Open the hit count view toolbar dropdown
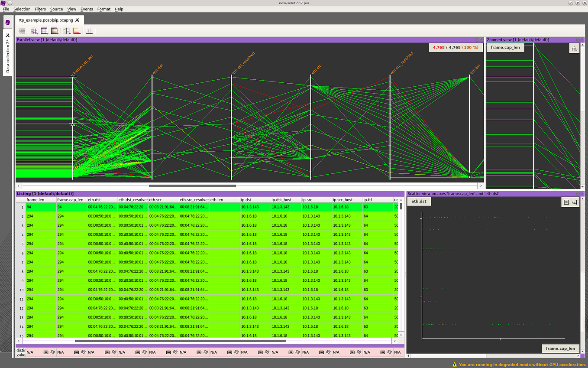 click(77, 31)
